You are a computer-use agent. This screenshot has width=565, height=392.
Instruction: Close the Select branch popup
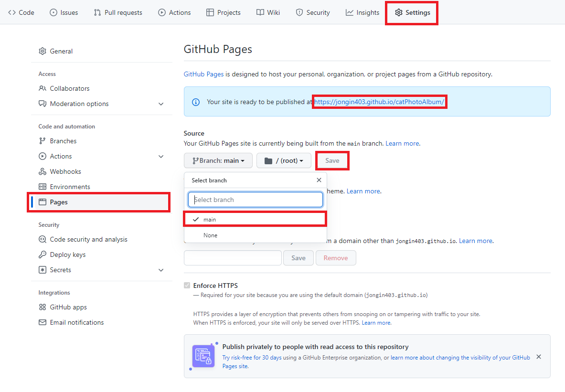pos(319,180)
